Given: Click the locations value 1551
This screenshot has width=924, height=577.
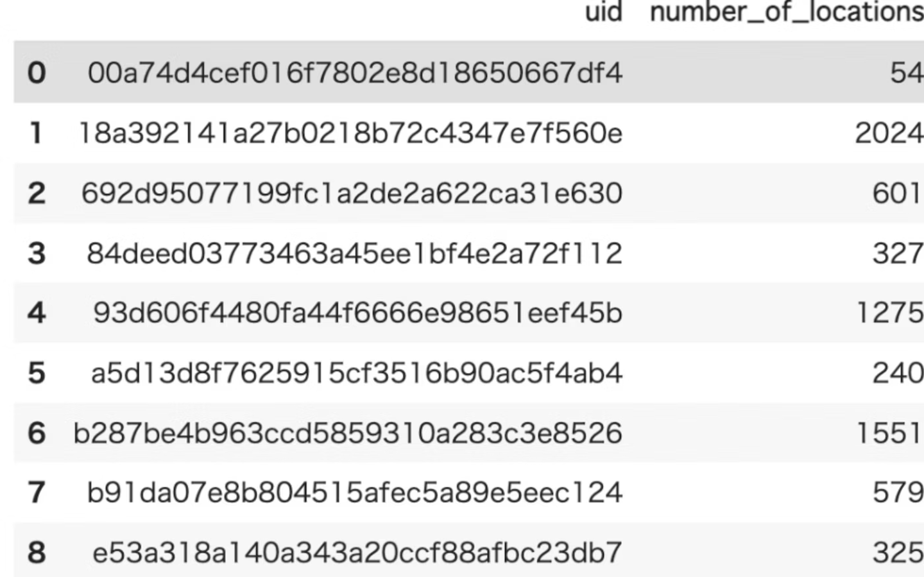Looking at the screenshot, I should (890, 433).
